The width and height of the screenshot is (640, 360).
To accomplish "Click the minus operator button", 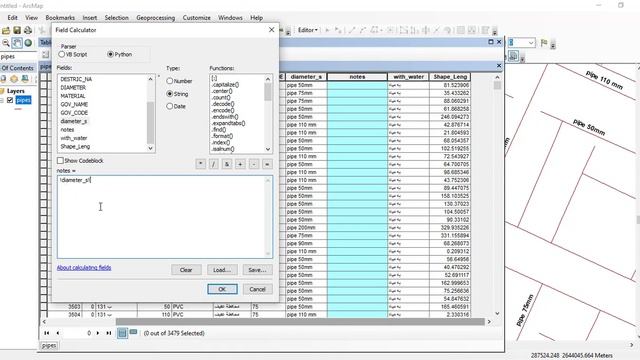I will click(x=253, y=164).
